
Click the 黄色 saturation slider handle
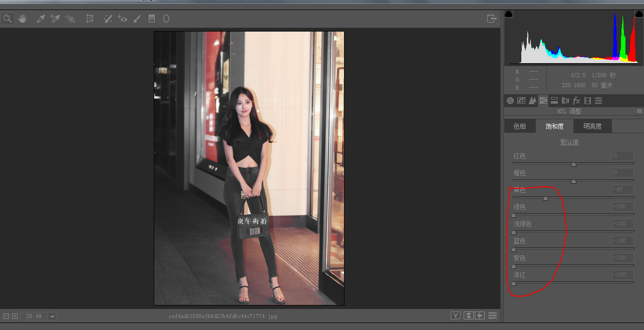coord(545,198)
